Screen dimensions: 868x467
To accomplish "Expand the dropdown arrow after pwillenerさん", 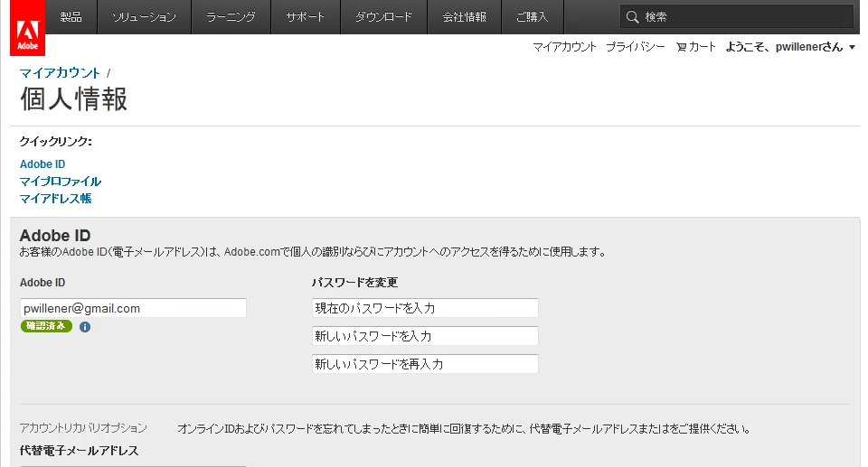I will pyautogui.click(x=852, y=48).
